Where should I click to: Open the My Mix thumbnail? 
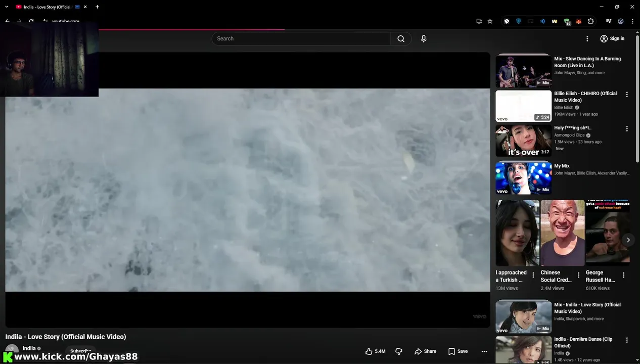pyautogui.click(x=523, y=178)
